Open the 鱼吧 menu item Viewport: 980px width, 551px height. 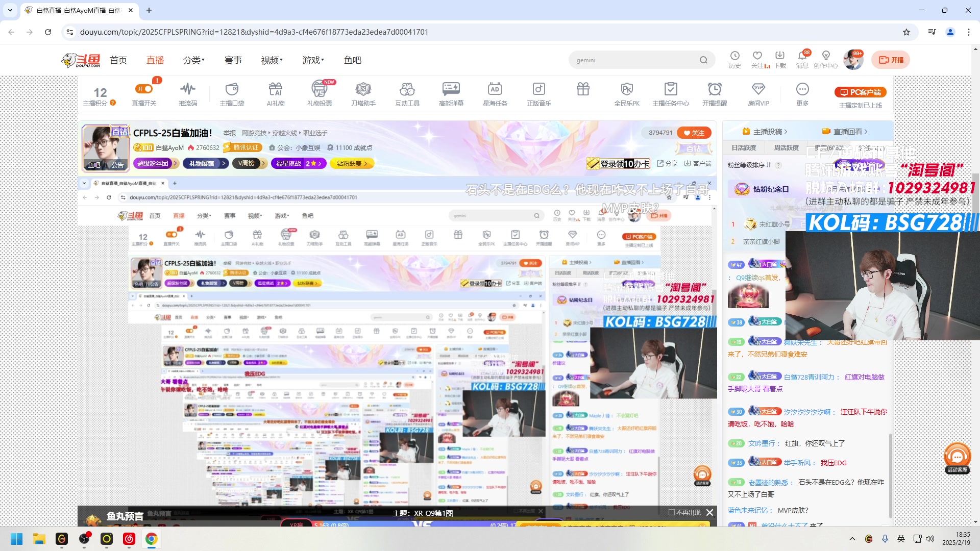coord(353,60)
